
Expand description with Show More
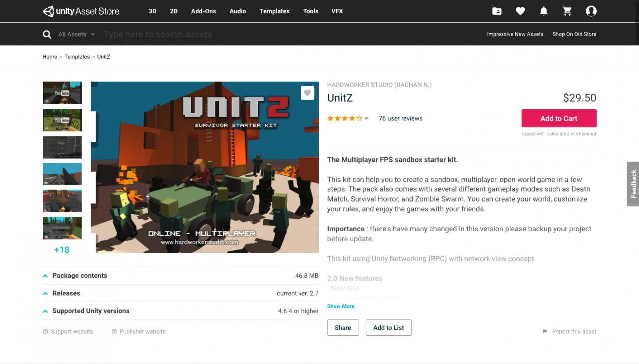tap(341, 306)
